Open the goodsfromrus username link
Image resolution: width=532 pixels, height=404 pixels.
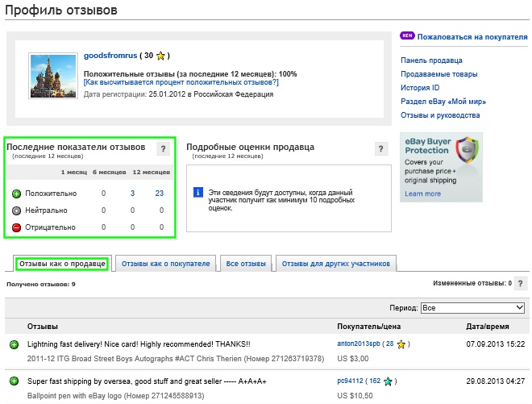(110, 56)
